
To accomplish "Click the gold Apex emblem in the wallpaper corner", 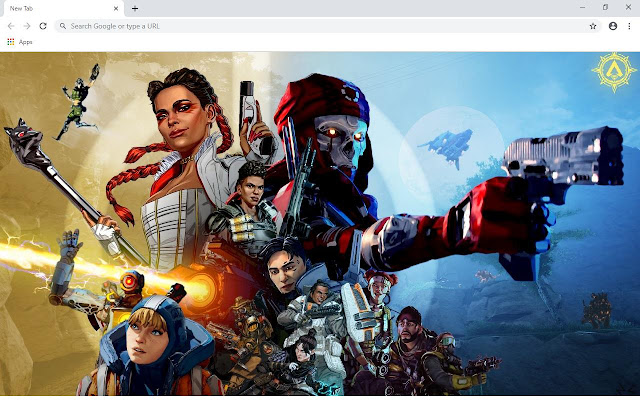I will (x=614, y=72).
